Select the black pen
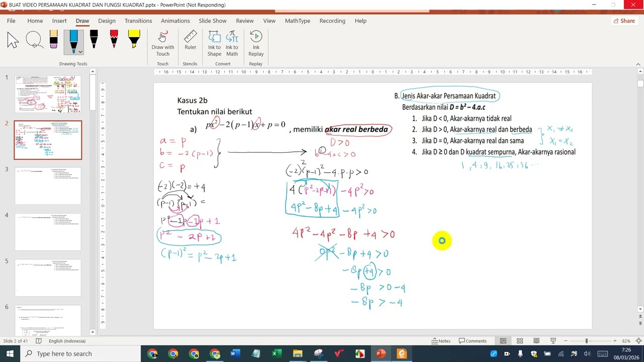The image size is (644, 362). 94,40
